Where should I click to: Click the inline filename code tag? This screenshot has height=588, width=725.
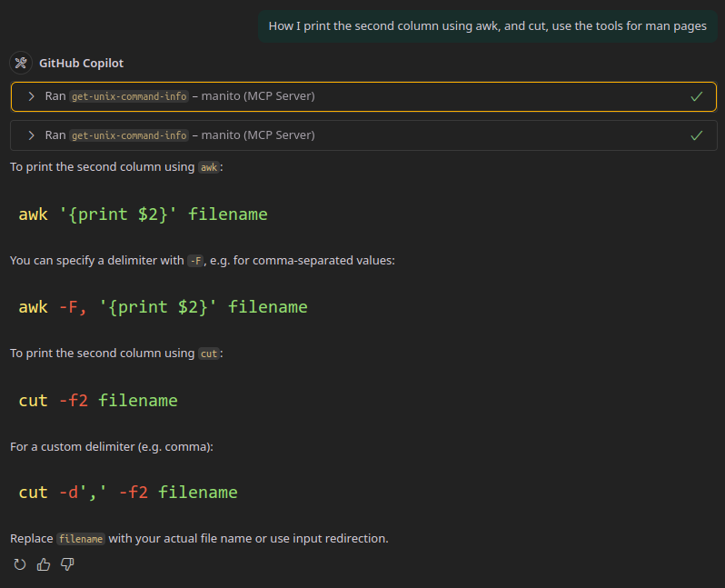81,539
